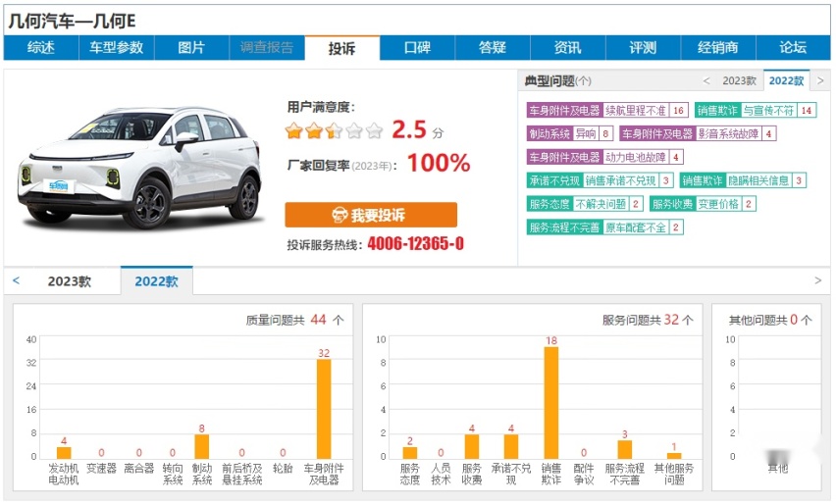Viewport: 836px width, 504px height.
Task: Click the 服务态度 bar showing 2
Action: 410,452
